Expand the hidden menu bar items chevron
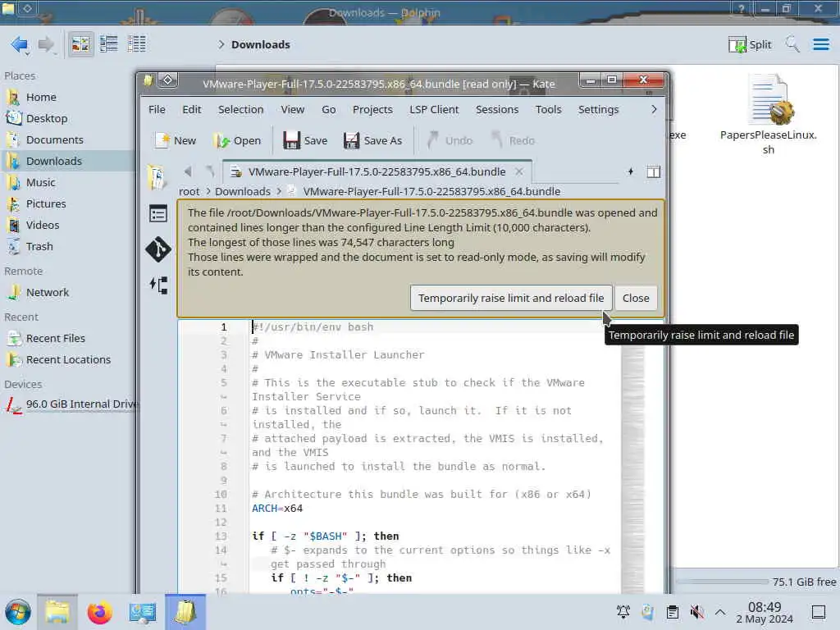Image resolution: width=840 pixels, height=630 pixels. point(654,109)
